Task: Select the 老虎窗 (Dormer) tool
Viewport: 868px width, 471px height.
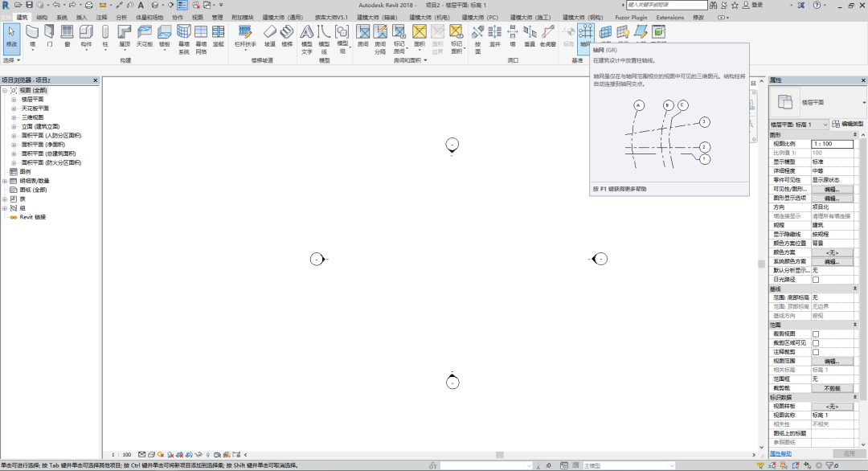Action: (x=547, y=36)
